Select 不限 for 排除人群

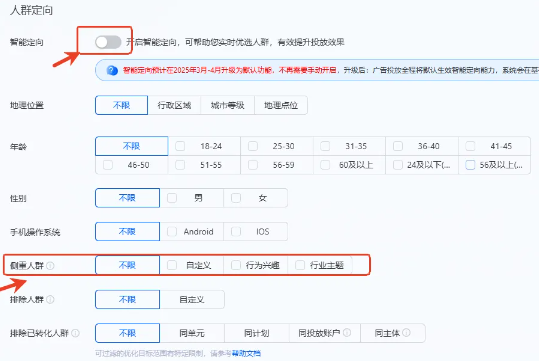[x=128, y=299]
